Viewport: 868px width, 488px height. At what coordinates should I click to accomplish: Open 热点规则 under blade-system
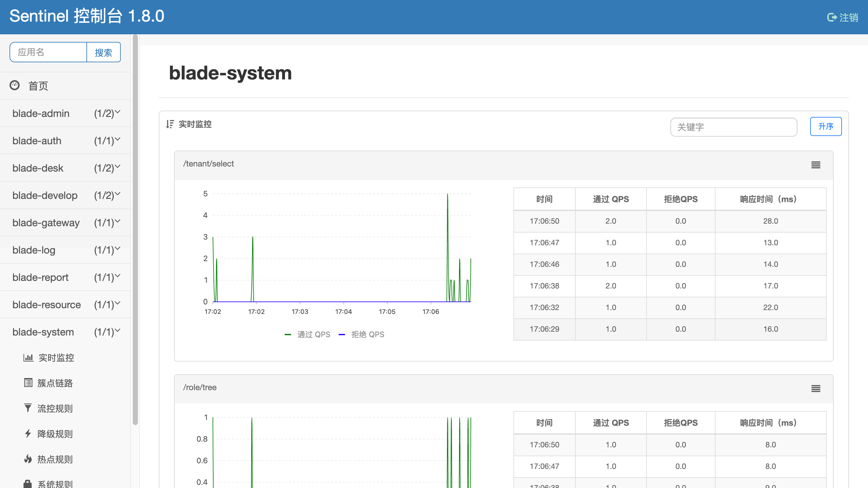[x=55, y=459]
